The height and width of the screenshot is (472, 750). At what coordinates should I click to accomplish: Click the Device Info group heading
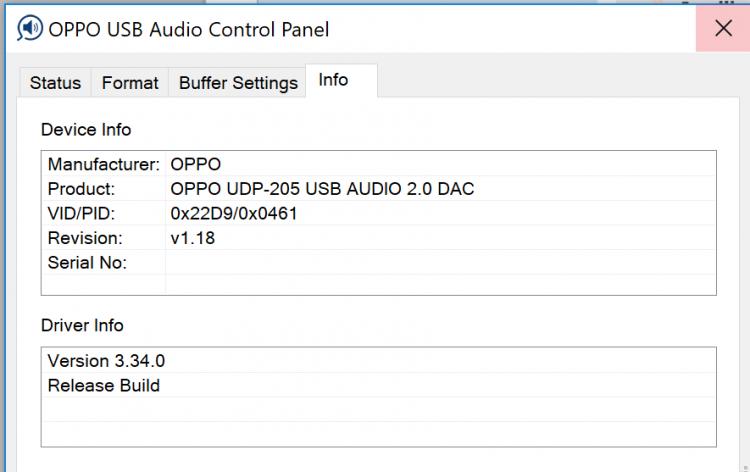click(86, 130)
